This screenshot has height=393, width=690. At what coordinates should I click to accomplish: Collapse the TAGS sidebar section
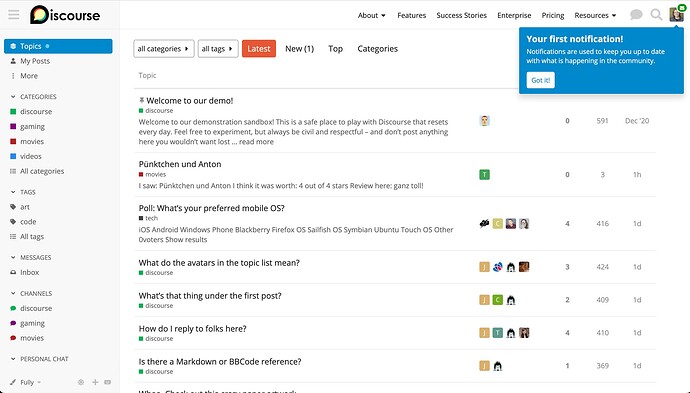coord(23,192)
